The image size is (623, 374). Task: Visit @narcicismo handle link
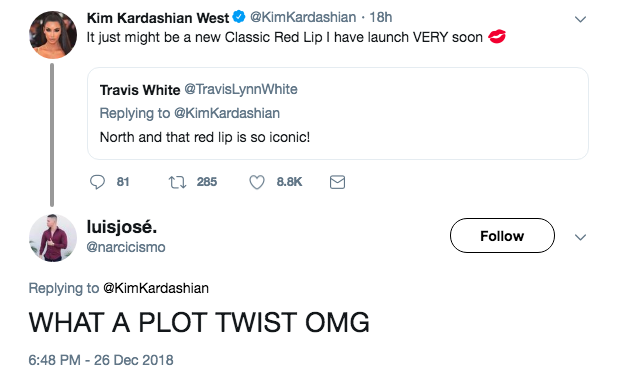(126, 247)
